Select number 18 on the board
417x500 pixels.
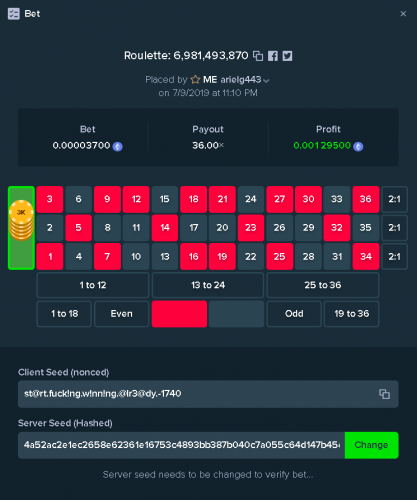pyautogui.click(x=194, y=199)
